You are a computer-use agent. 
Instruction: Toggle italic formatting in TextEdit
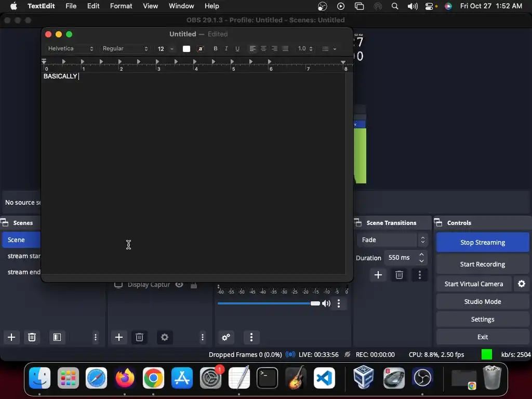point(226,48)
